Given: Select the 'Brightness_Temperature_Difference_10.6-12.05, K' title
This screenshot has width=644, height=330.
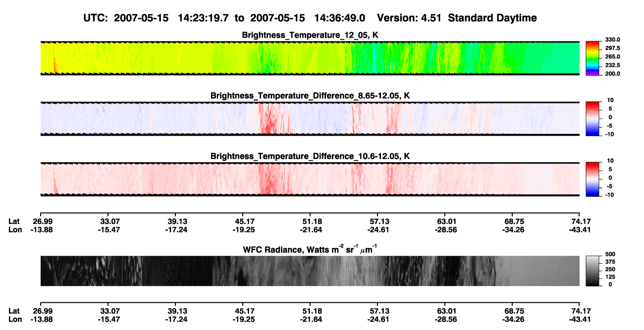Looking at the screenshot, I should 311,156.
